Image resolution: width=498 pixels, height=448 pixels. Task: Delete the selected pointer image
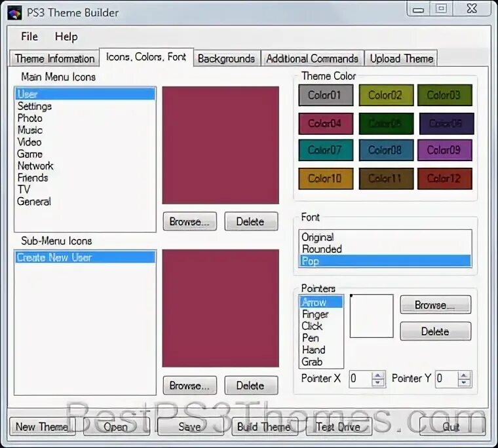point(436,331)
